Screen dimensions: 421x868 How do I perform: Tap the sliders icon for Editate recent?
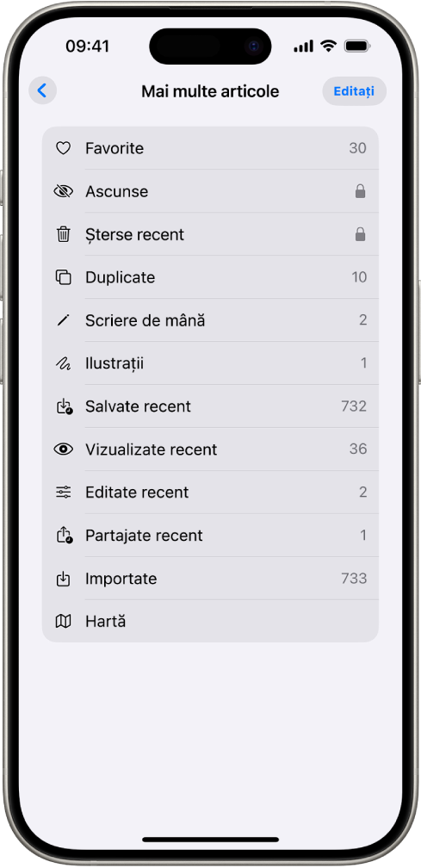coord(64,493)
